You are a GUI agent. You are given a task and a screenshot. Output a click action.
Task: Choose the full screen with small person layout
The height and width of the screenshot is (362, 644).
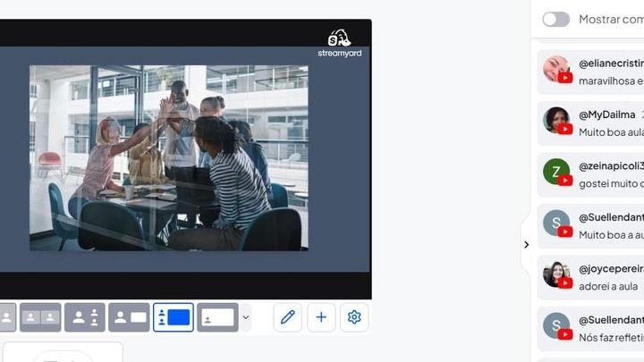(217, 317)
